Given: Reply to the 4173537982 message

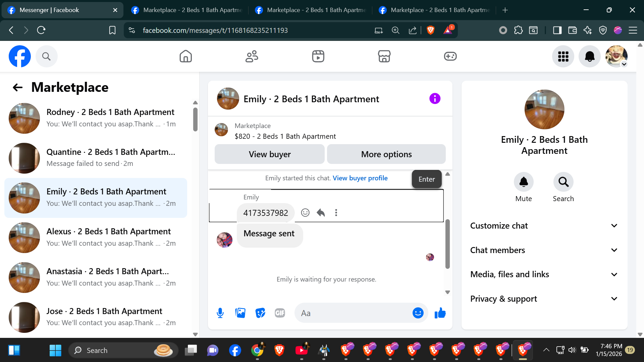Looking at the screenshot, I should (x=321, y=213).
